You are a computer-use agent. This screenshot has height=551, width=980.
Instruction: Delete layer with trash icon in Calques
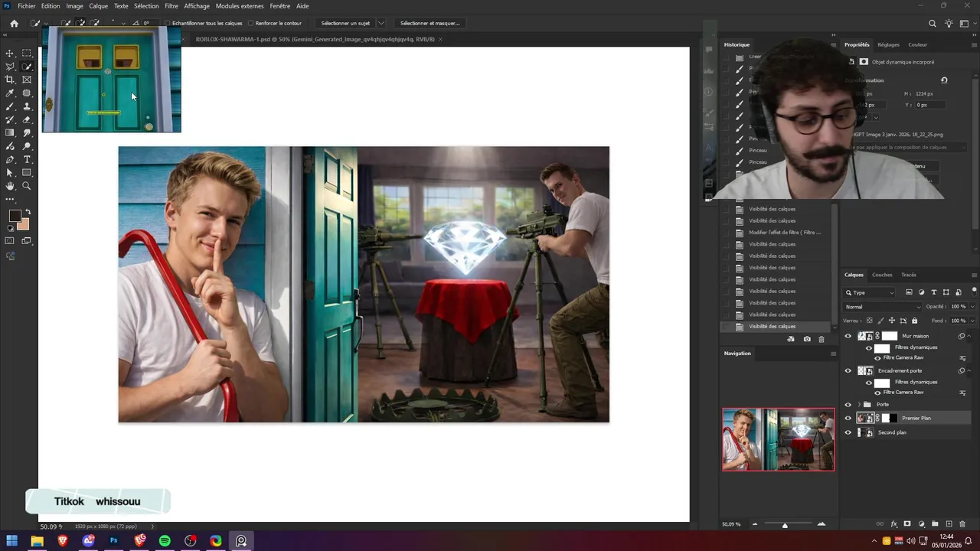click(962, 524)
